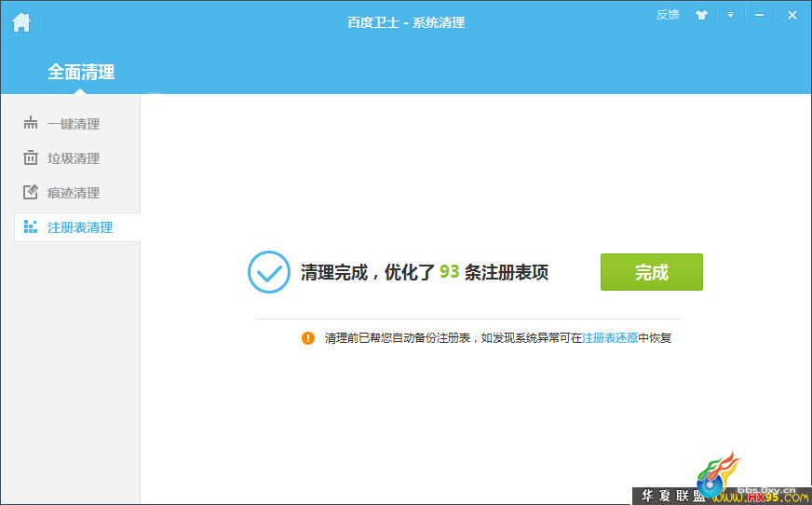812x505 pixels.
Task: Click the 清理完成，优化了 text
Action: point(368,272)
